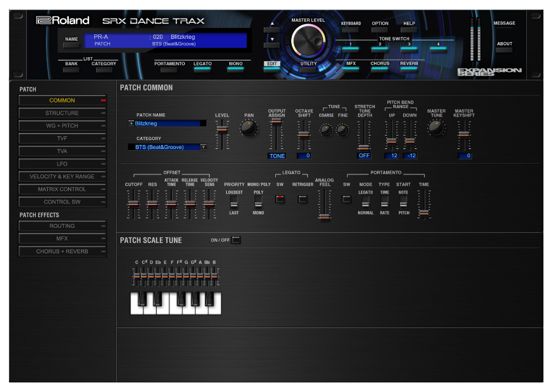
Task: Click the patch down arrow button
Action: click(272, 45)
